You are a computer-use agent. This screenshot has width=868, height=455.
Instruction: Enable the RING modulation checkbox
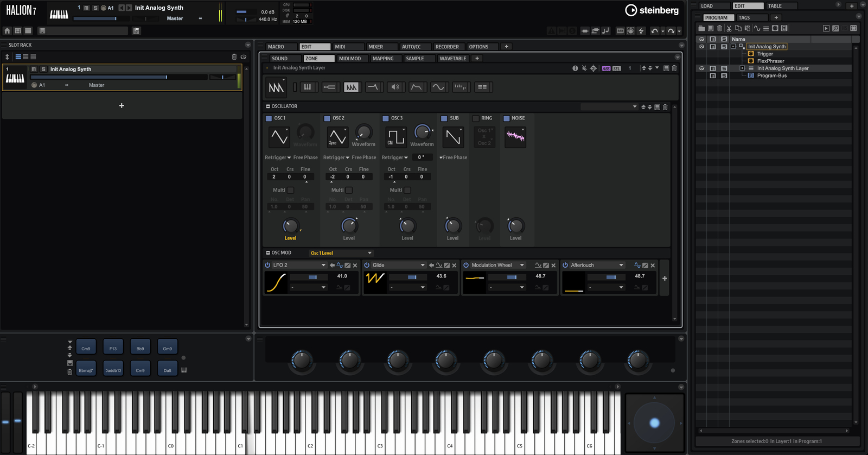[476, 118]
